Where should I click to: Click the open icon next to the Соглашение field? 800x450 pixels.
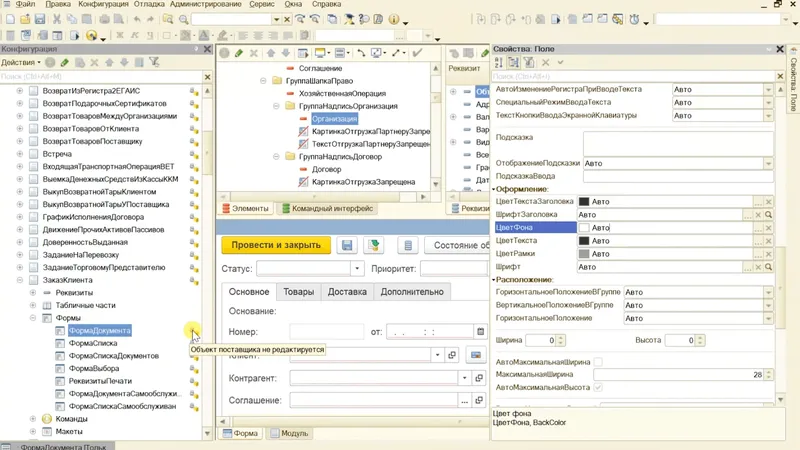(479, 401)
